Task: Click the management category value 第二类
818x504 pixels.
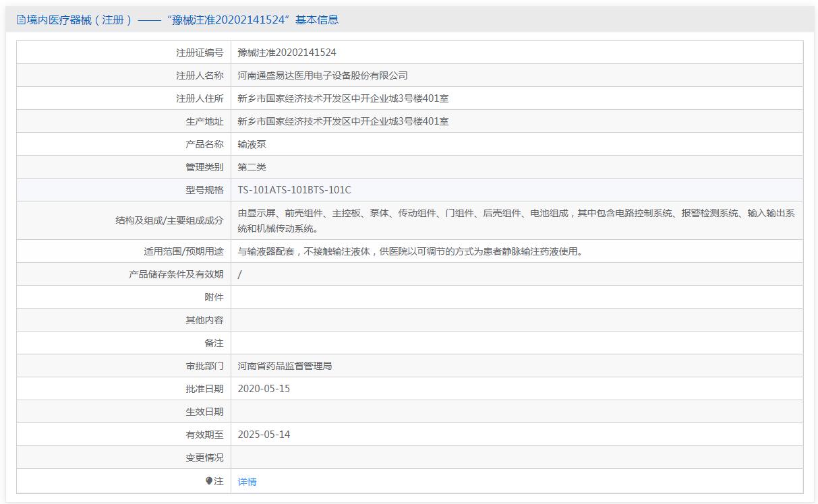Action: point(252,167)
